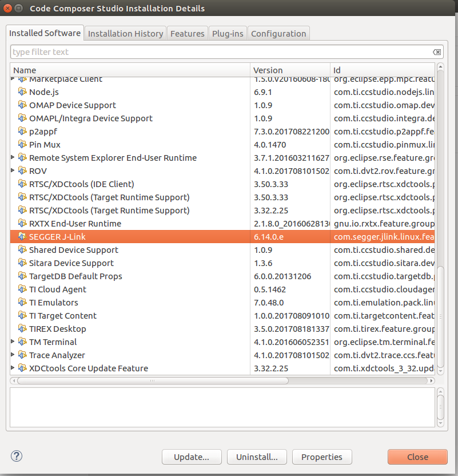Click the TI Emulators feature icon
Screen dimensions: 458x476
(x=22, y=302)
